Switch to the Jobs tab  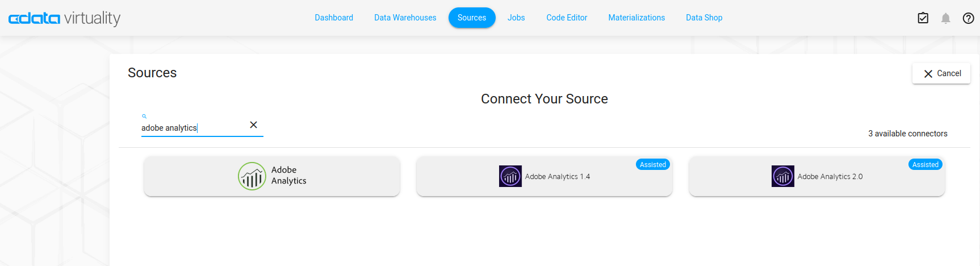point(516,18)
